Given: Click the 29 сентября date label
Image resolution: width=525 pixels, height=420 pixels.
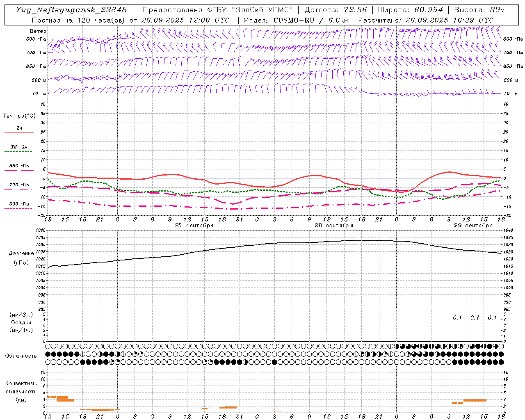Looking at the screenshot, I should (473, 226).
